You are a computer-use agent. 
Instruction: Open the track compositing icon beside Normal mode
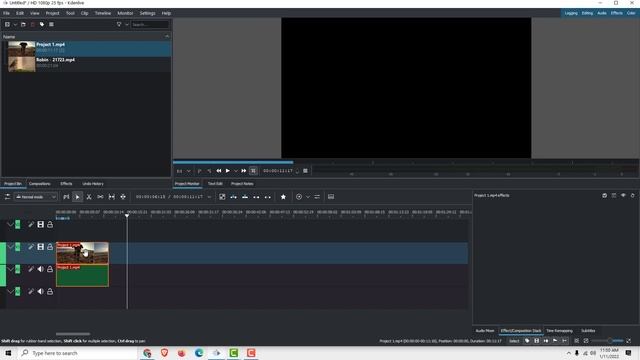(x=7, y=197)
